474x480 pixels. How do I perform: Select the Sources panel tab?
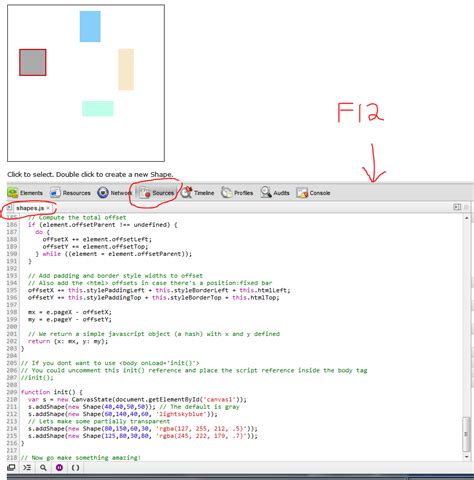tap(157, 193)
